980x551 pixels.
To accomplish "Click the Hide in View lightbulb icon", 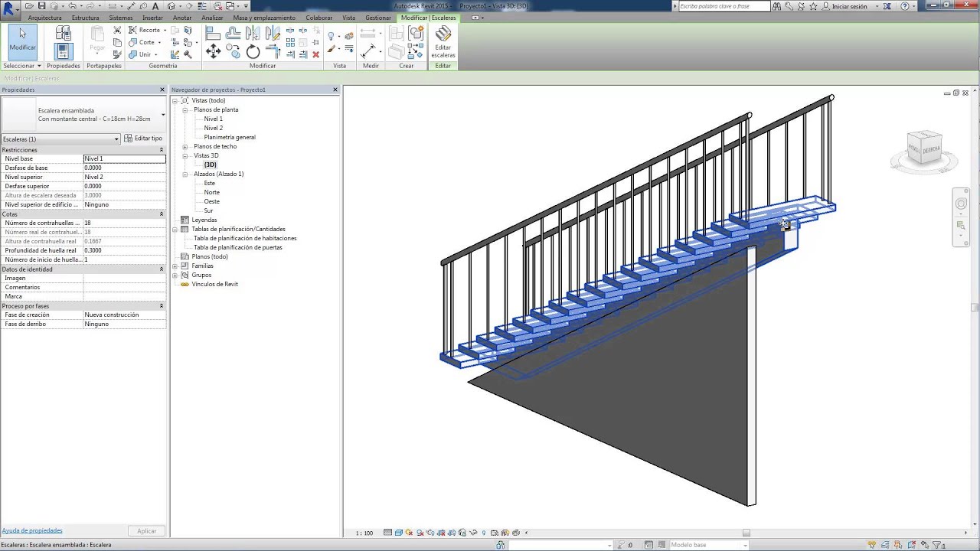I will (331, 36).
